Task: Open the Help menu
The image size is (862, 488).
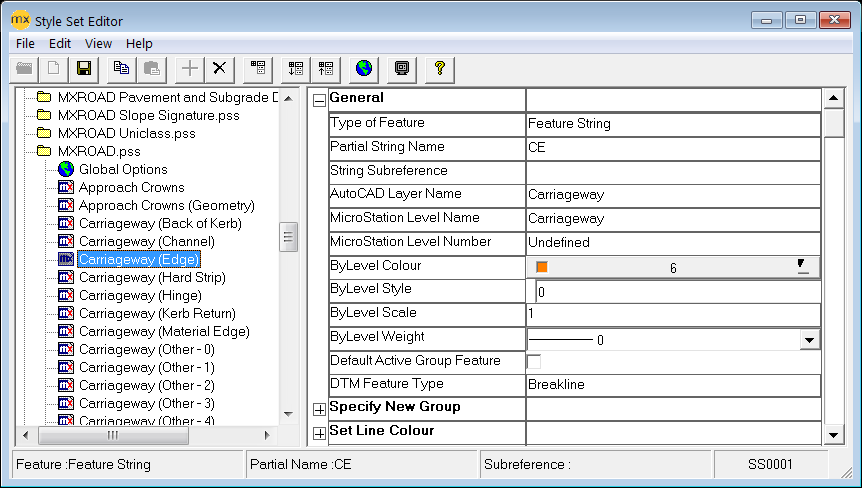Action: coord(139,43)
